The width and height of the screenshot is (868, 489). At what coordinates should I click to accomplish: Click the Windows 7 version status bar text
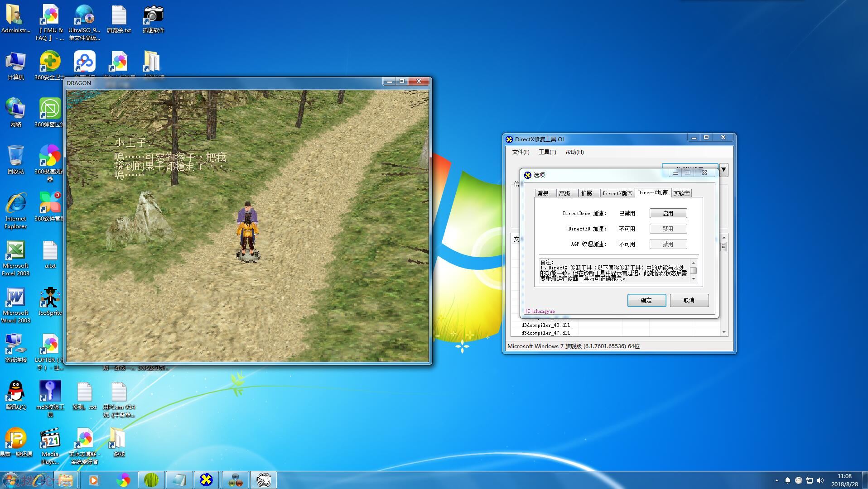coord(574,346)
